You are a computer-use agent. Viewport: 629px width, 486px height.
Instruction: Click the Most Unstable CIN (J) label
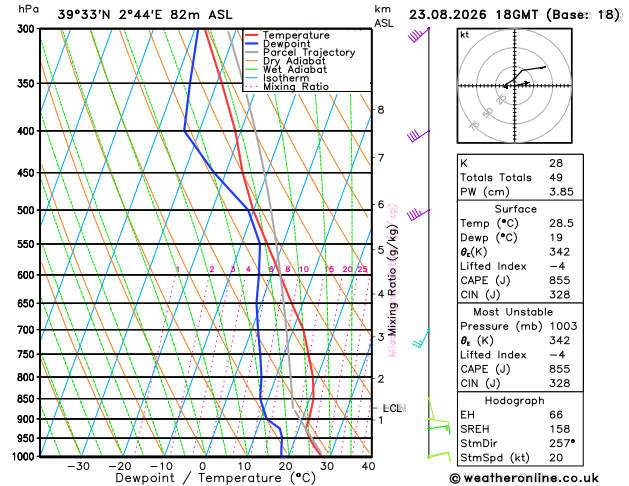(480, 383)
